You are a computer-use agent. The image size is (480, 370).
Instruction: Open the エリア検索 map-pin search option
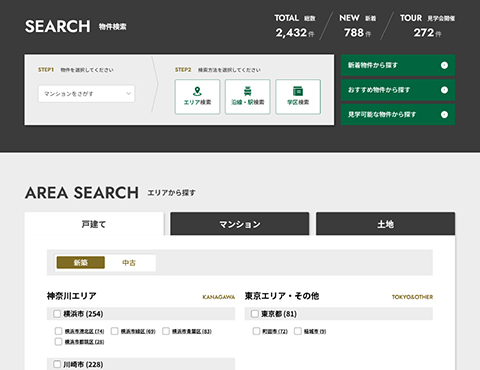click(197, 97)
